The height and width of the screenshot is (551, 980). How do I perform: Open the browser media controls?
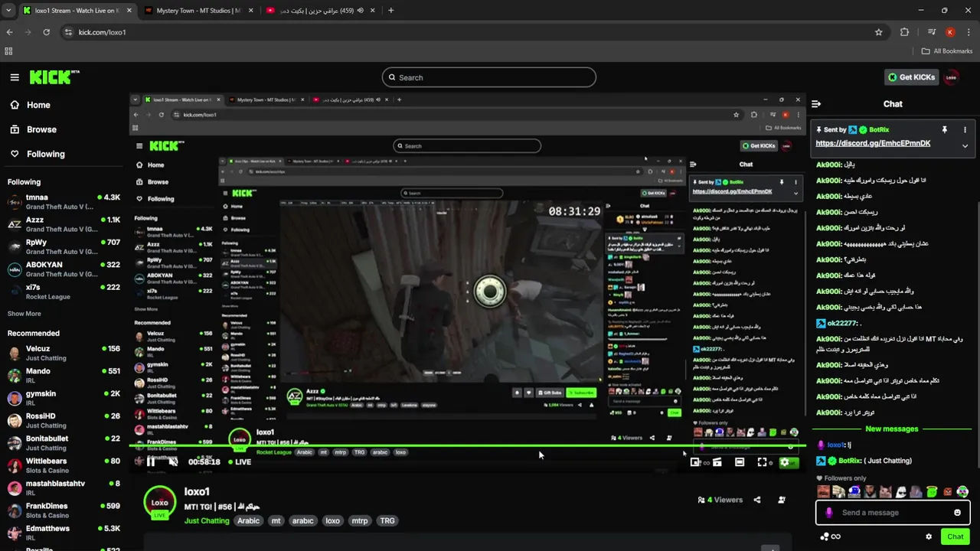(x=931, y=32)
